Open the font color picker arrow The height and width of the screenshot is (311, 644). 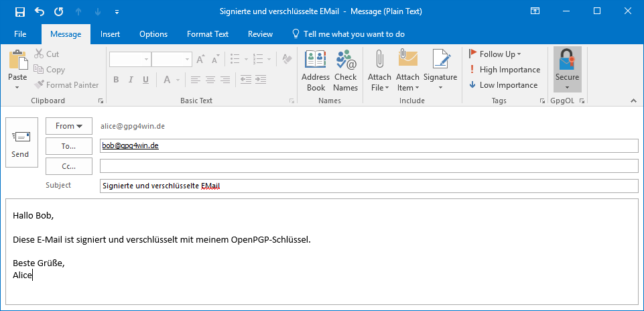178,80
